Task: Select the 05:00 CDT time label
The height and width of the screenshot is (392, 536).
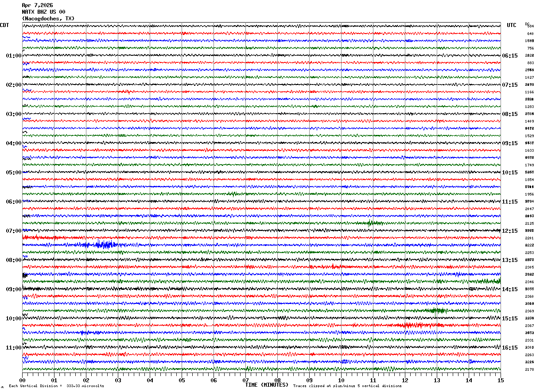Action: [13, 173]
